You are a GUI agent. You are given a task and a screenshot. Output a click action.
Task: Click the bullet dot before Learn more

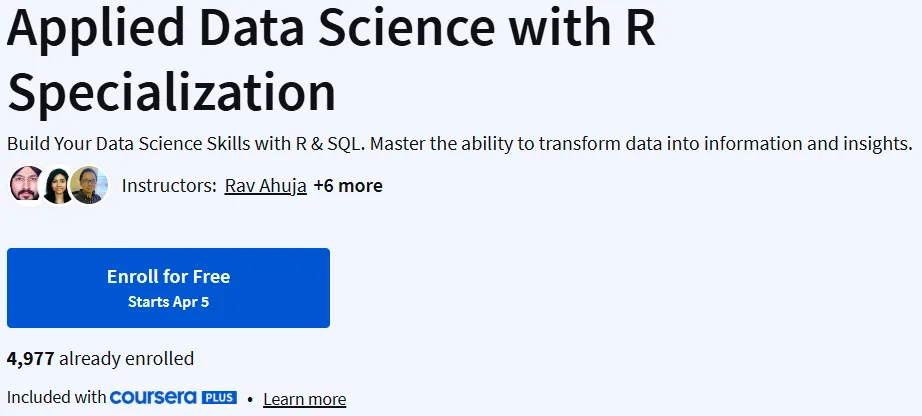(250, 399)
